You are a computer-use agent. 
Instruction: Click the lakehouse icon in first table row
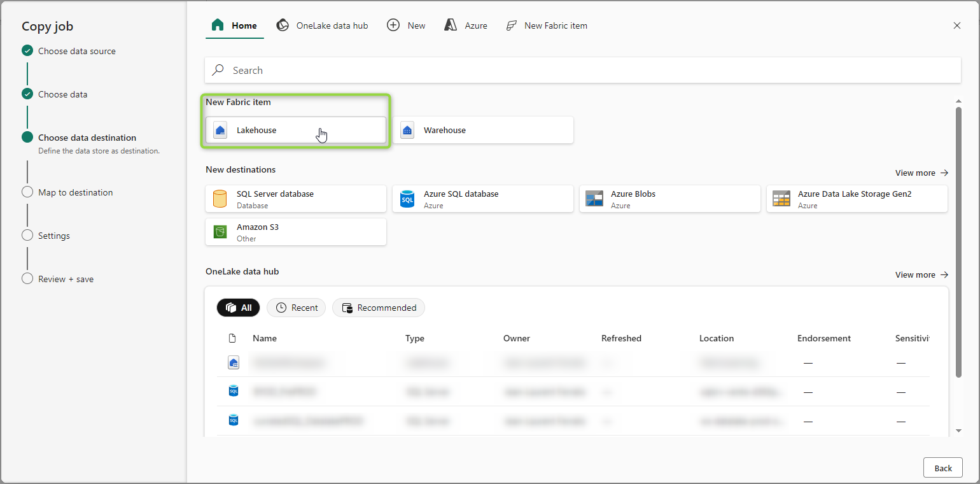coord(234,362)
